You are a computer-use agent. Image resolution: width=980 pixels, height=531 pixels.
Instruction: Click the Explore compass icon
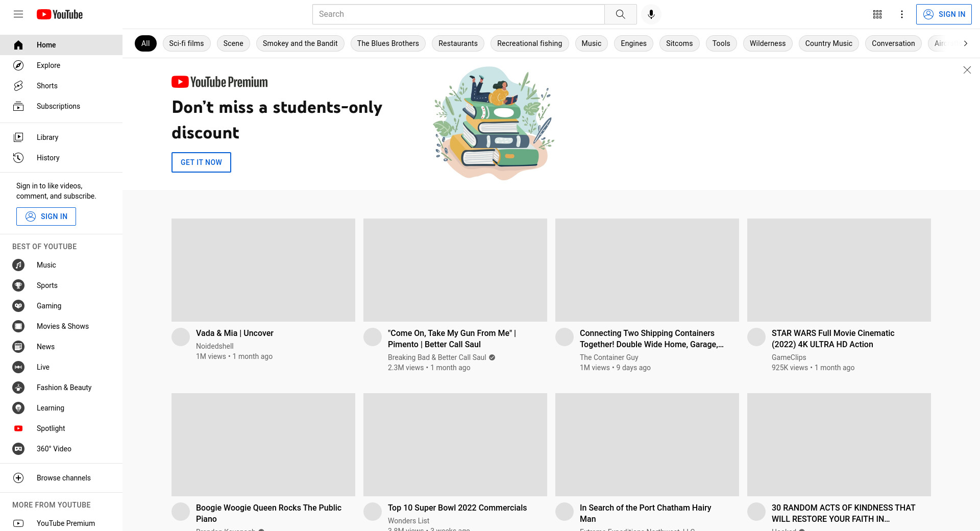coord(18,65)
